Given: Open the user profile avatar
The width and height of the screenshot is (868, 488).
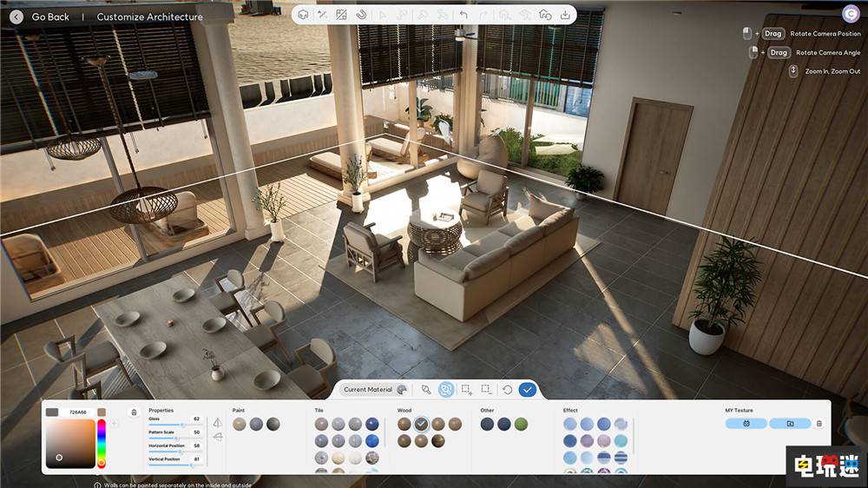Looking at the screenshot, I should [850, 13].
